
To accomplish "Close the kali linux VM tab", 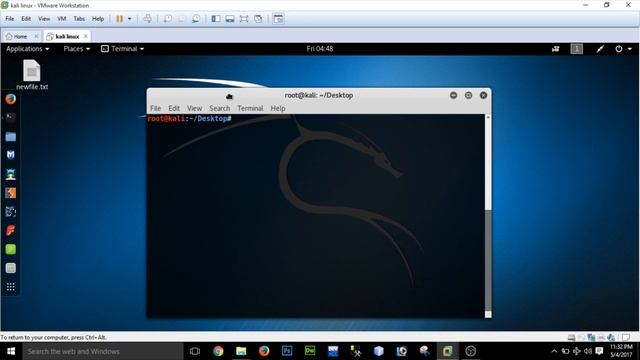I will tap(86, 36).
